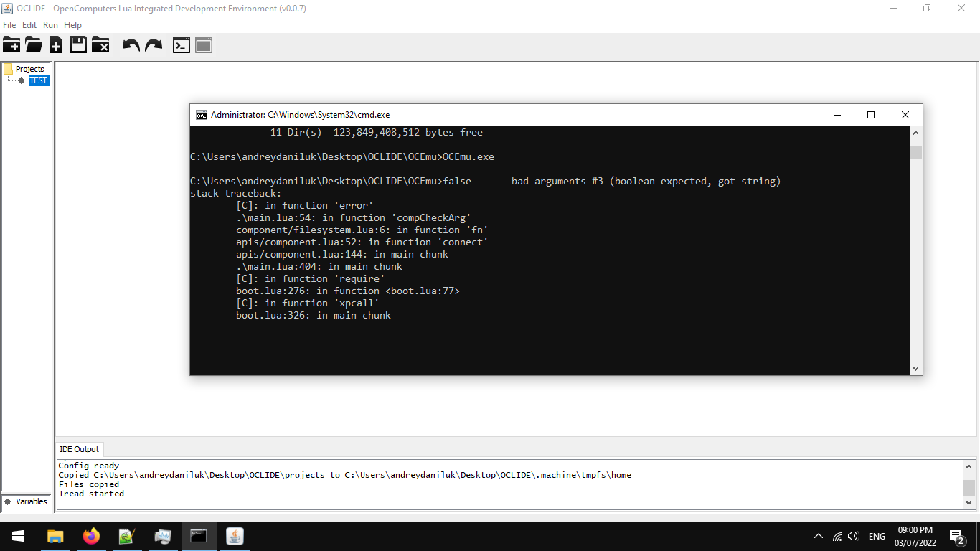The width and height of the screenshot is (980, 551).
Task: Launch Firefox from the taskbar
Action: coord(91,536)
